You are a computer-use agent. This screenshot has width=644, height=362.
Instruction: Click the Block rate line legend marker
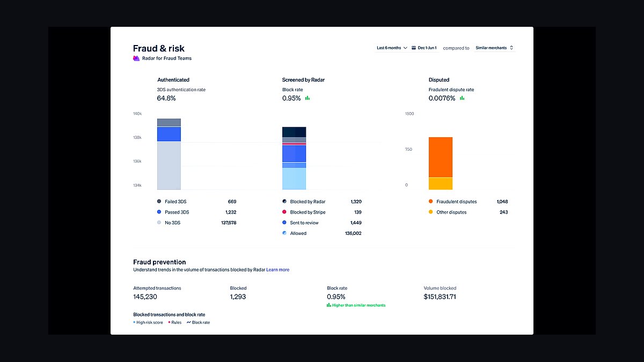(188, 322)
